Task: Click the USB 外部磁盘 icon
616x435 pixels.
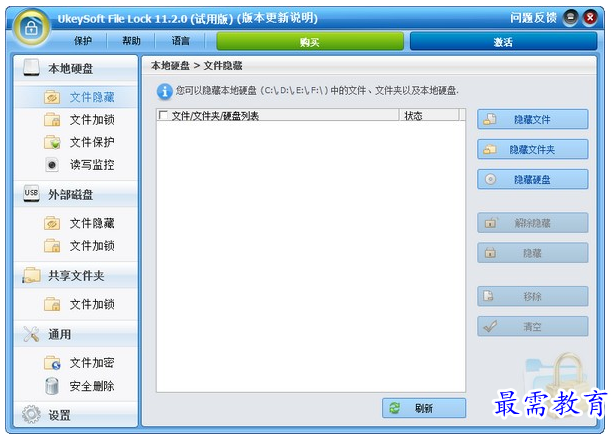Action: (x=31, y=193)
